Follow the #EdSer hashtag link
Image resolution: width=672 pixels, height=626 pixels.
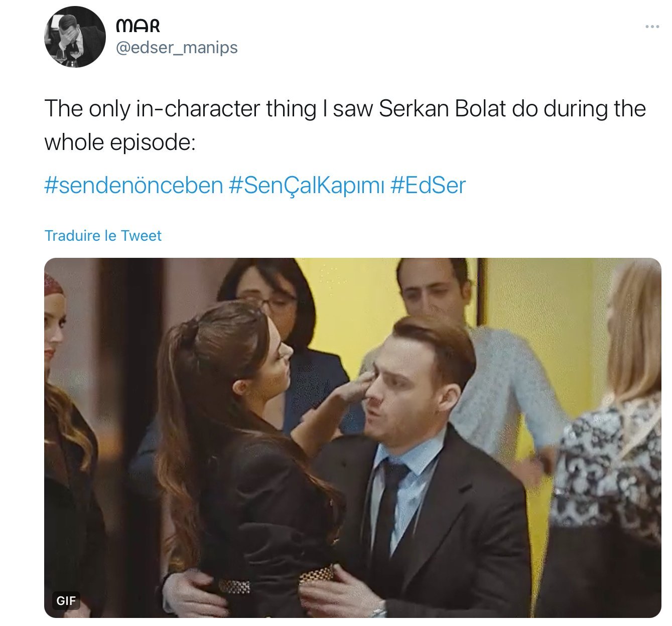pyautogui.click(x=428, y=185)
